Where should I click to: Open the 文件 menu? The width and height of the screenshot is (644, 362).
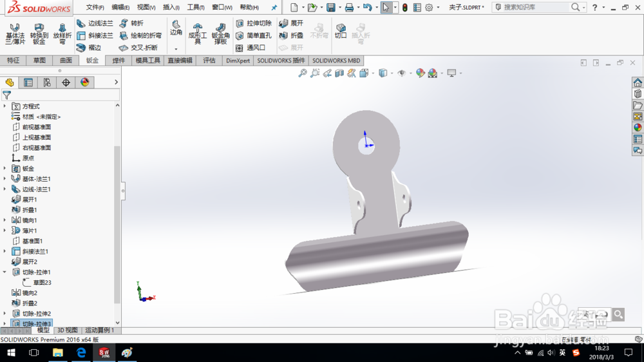click(x=95, y=7)
